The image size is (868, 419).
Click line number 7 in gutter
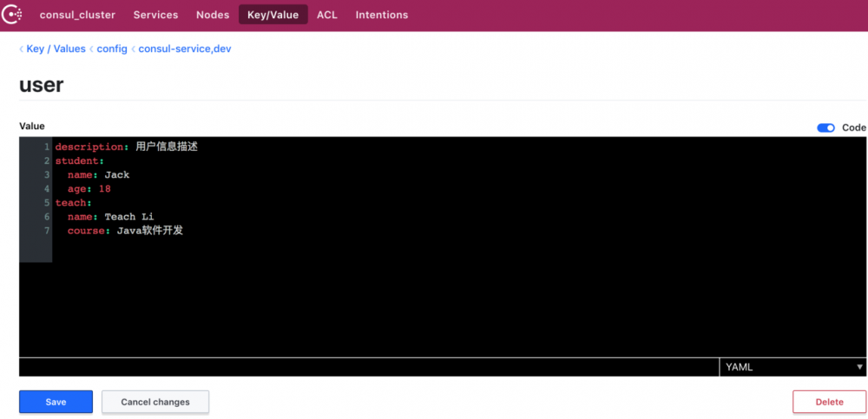pos(47,230)
